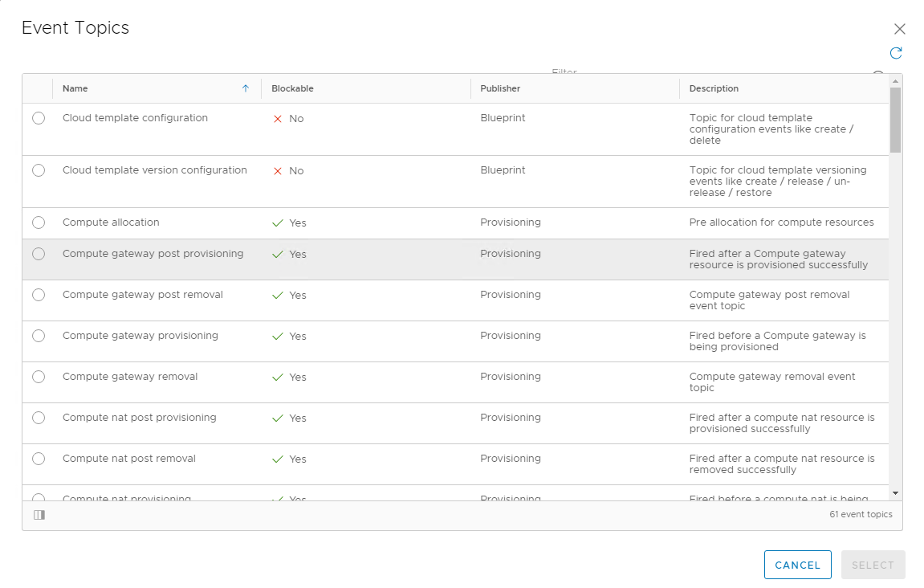Select the Compute gateway post provisioning radio button

[39, 253]
